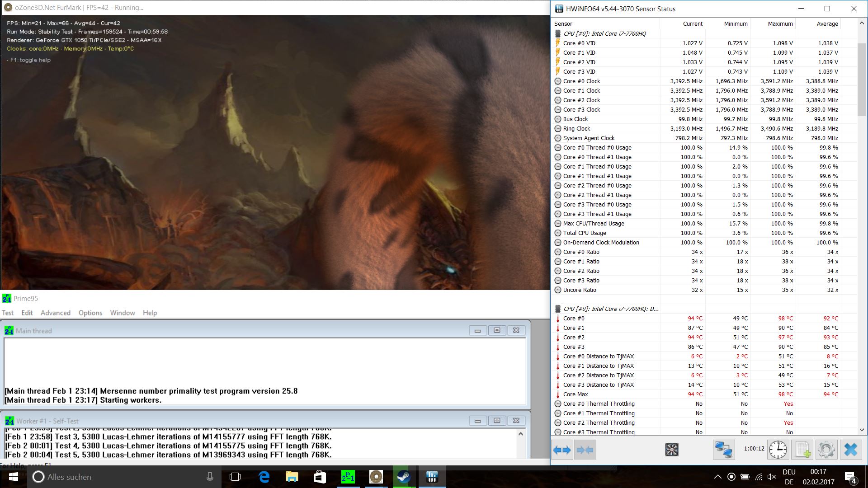
Task: Switch to Prime95 taskbar icon
Action: point(348,477)
